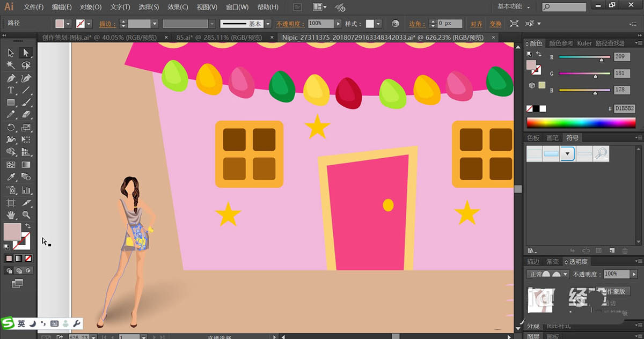Select the Paintbrush tool

coord(26,102)
